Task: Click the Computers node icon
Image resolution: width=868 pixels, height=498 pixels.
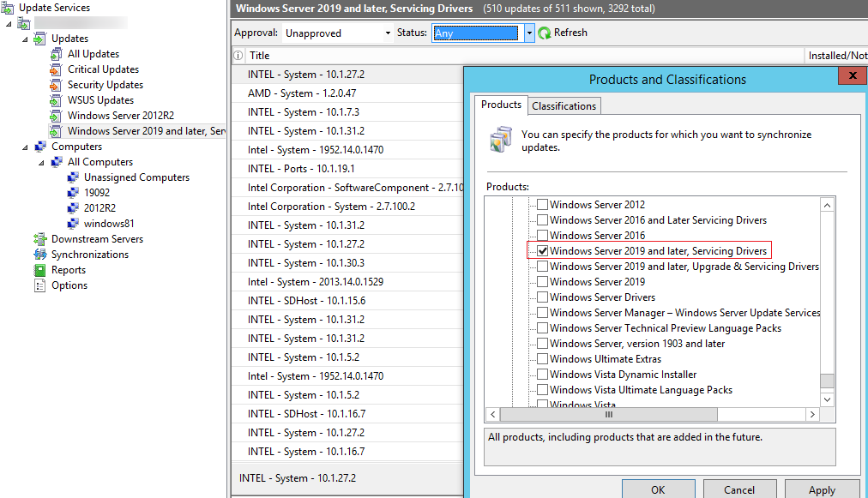Action: point(39,147)
